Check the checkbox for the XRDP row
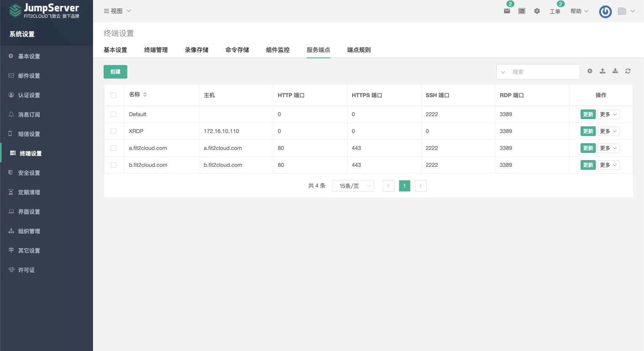644x351 pixels. 114,131
